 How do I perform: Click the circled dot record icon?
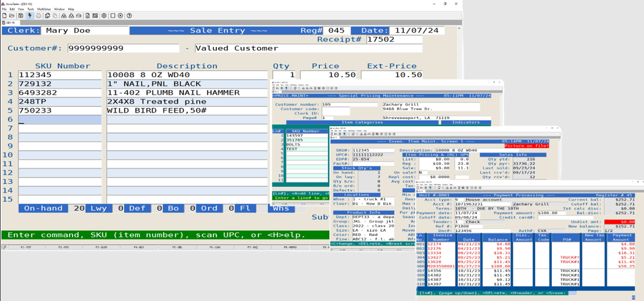(120, 15)
